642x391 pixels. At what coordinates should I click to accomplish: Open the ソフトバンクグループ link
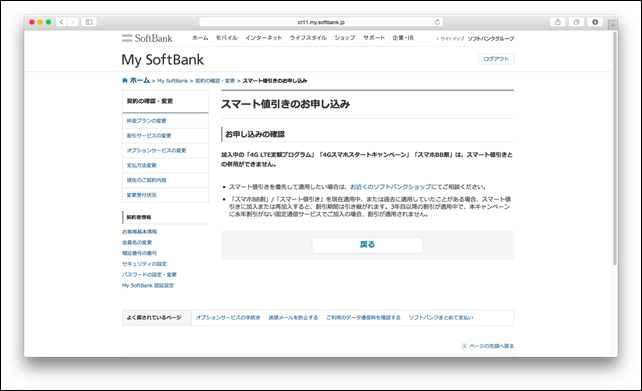point(491,38)
